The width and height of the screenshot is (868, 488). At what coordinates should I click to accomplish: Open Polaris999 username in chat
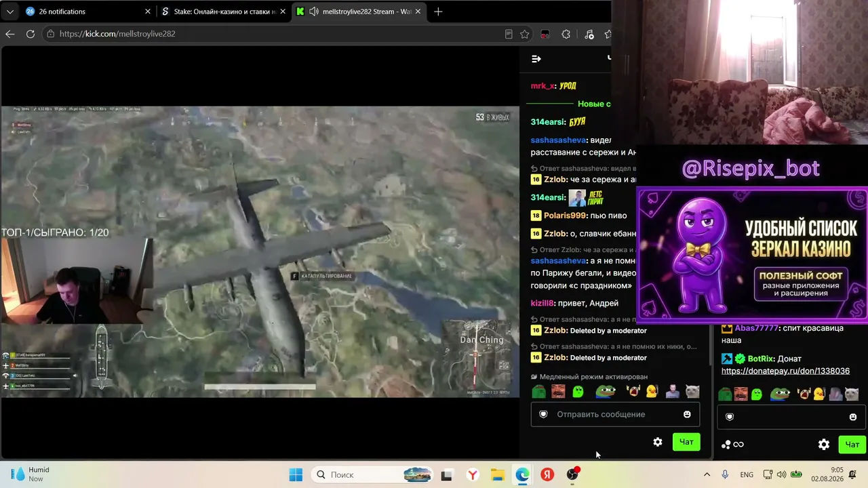tap(566, 216)
